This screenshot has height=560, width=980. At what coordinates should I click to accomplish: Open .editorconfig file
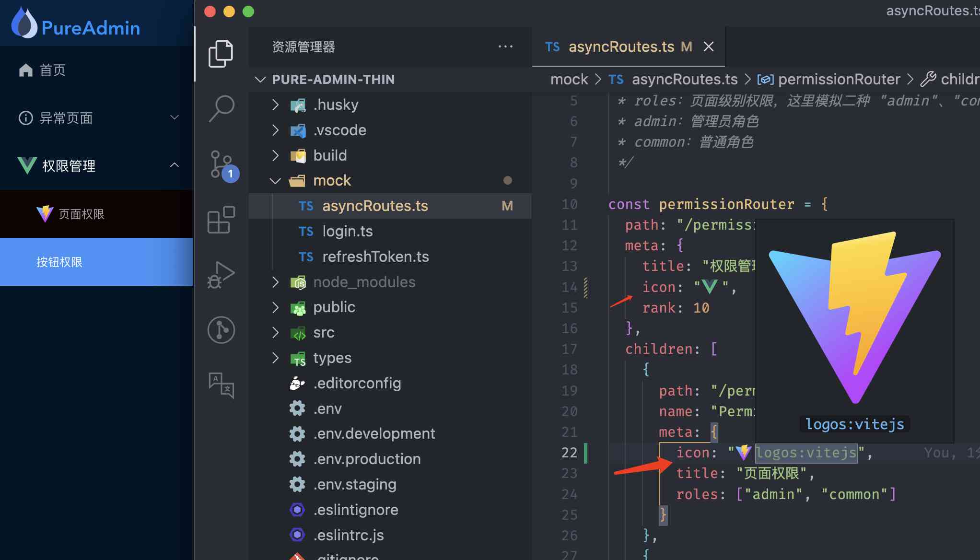click(390, 384)
